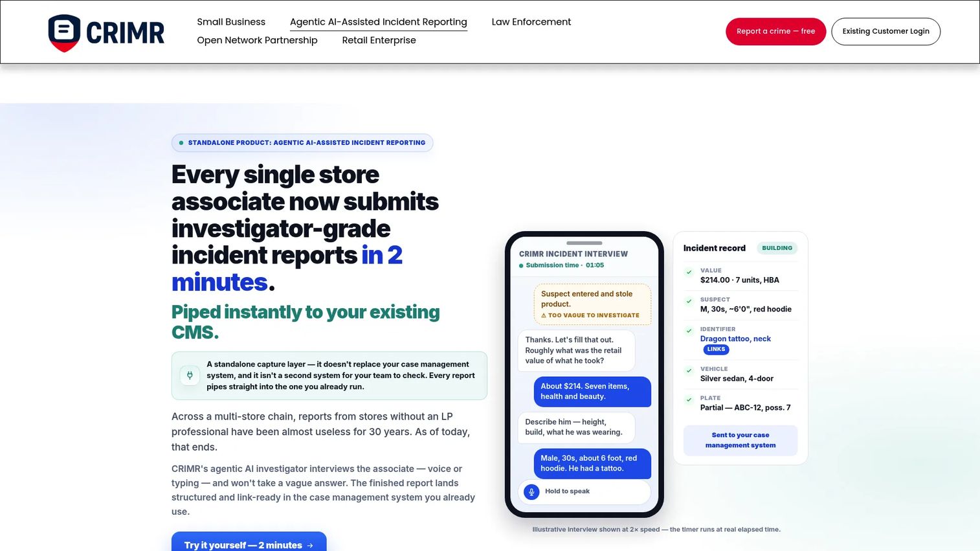Screen dimensions: 980x551
Task: Click the About $214. Seven items bubble
Action: [592, 392]
